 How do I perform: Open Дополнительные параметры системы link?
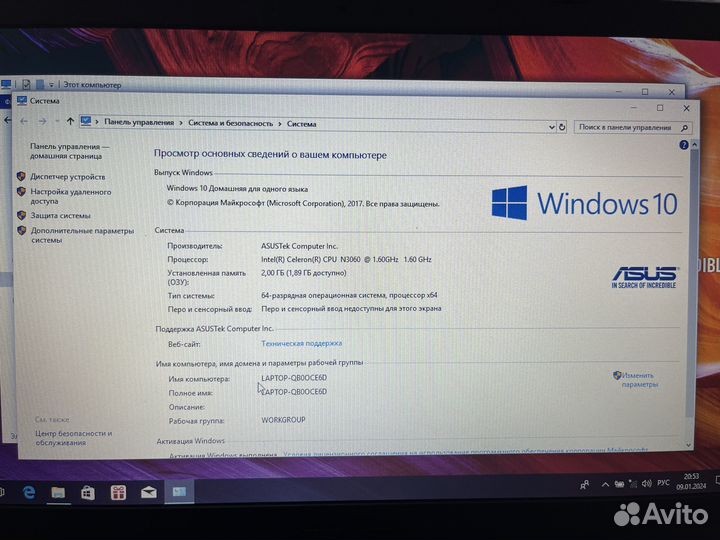tap(82, 235)
